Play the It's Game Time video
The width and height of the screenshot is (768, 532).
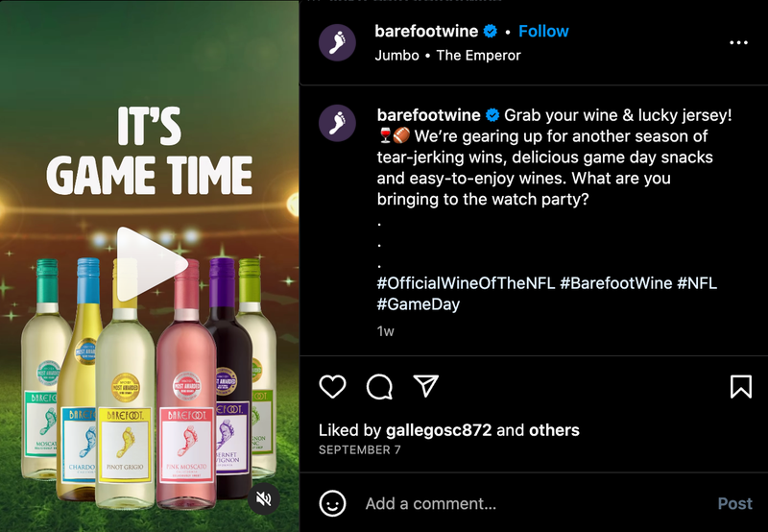152,264
